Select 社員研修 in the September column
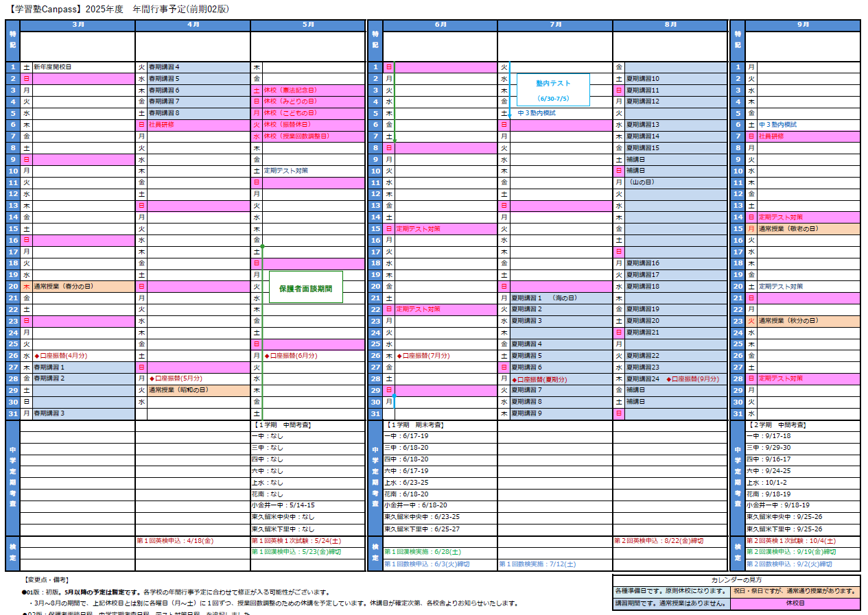868x615 pixels. (x=808, y=136)
